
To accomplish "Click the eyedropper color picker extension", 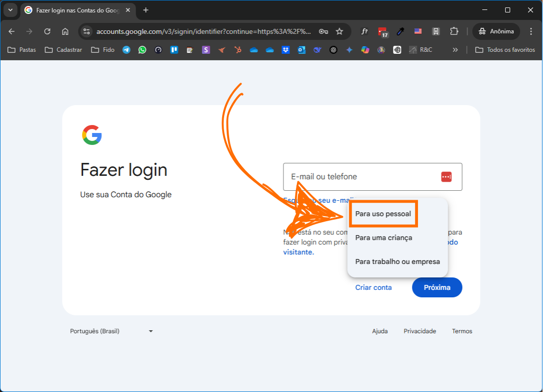I will [x=400, y=31].
